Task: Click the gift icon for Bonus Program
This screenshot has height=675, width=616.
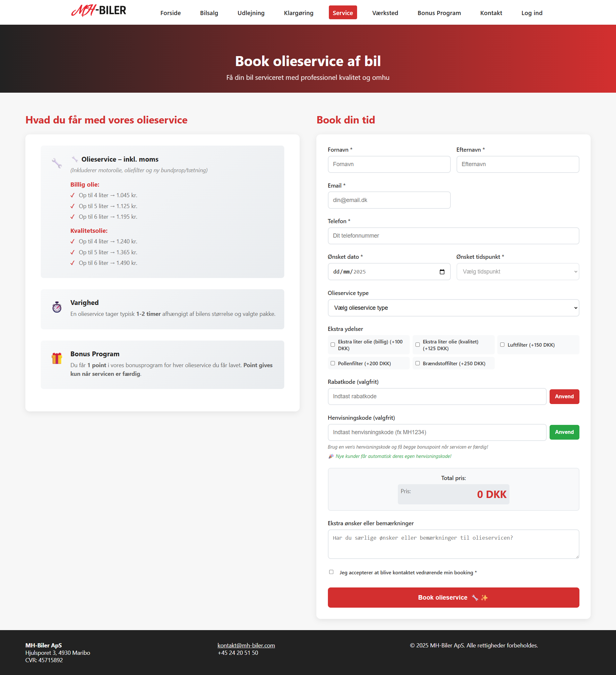Action: (56, 358)
